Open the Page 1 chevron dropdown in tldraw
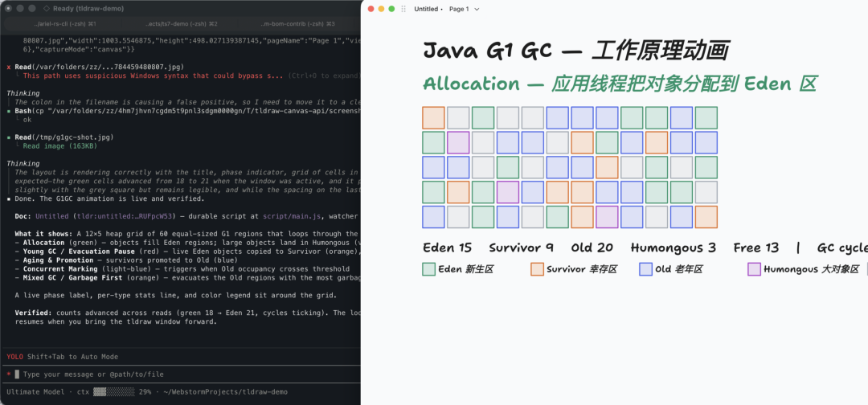 coord(477,10)
